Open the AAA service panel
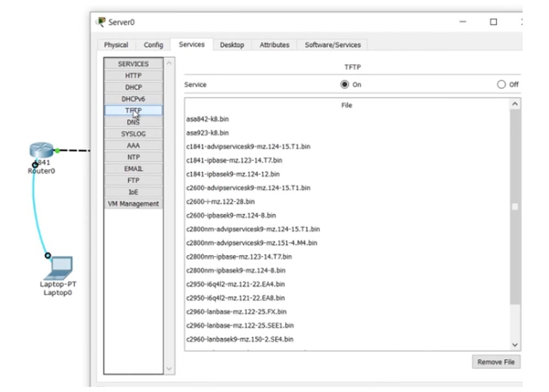The image size is (549, 392). click(x=133, y=145)
